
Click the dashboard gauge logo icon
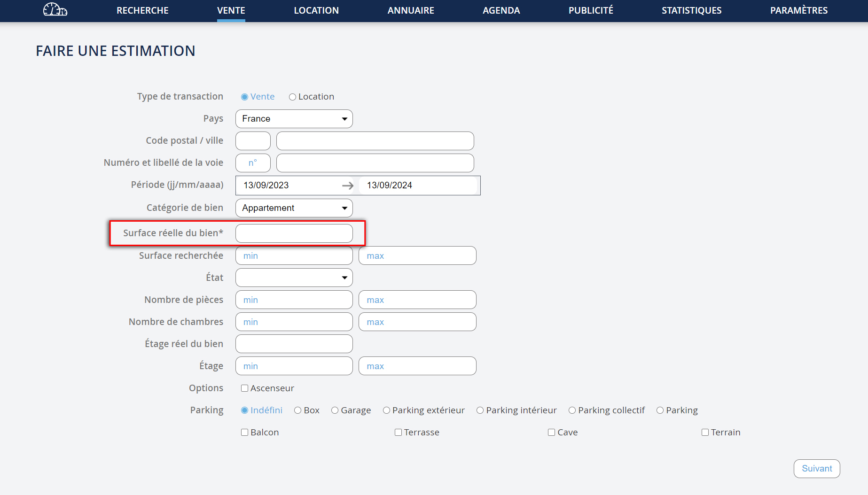click(55, 10)
